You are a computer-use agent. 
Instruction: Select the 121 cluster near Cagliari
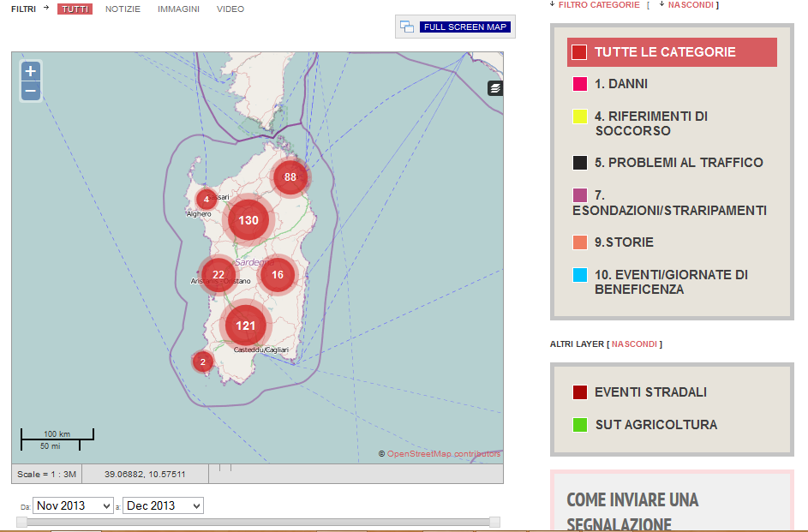tap(246, 326)
